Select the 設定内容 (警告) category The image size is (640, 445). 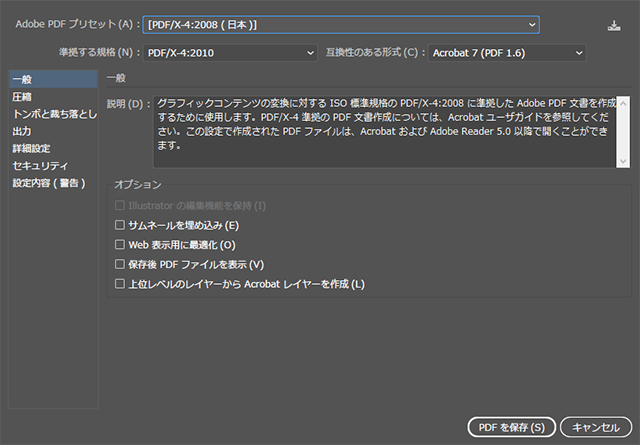coord(53,183)
